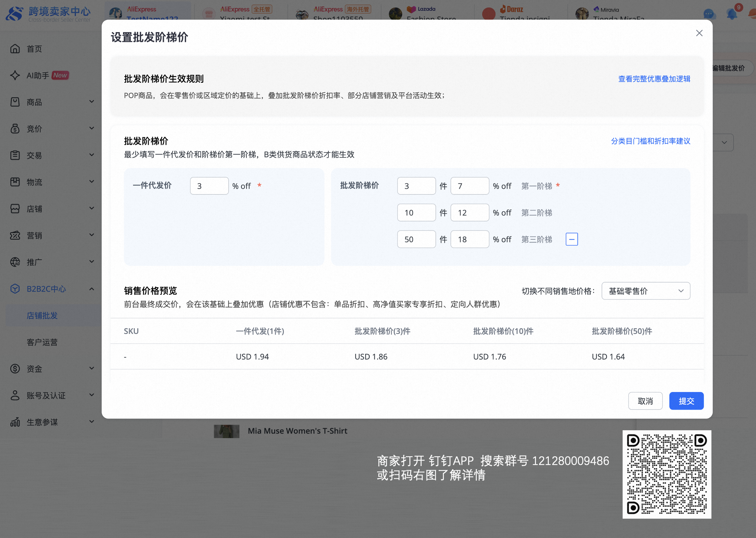756x538 pixels.
Task: Open 推广 promotion icon in sidebar
Action: coord(15,262)
